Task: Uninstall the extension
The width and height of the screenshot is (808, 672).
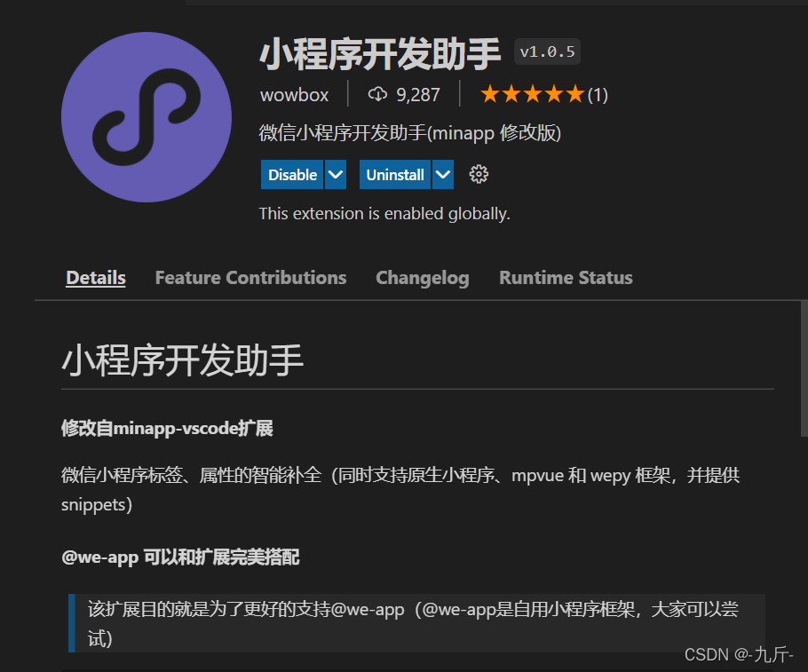Action: coord(395,175)
